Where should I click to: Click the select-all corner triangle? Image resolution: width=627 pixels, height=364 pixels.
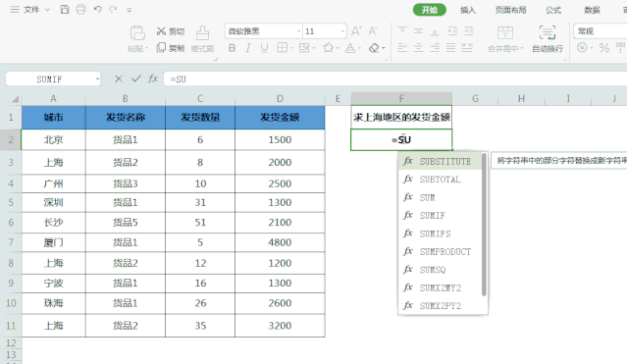(x=15, y=99)
